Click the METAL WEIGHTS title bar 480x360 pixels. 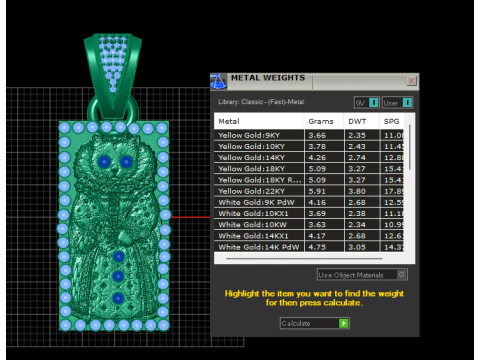[x=315, y=81]
